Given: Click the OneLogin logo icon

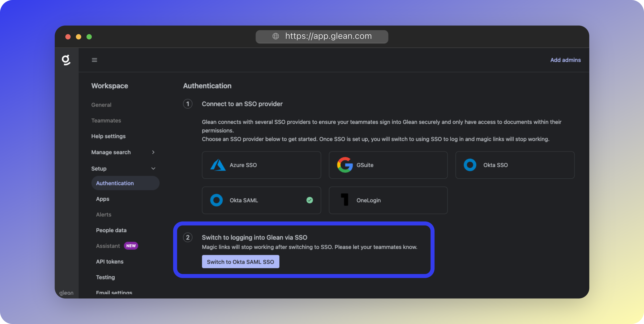Looking at the screenshot, I should [345, 200].
